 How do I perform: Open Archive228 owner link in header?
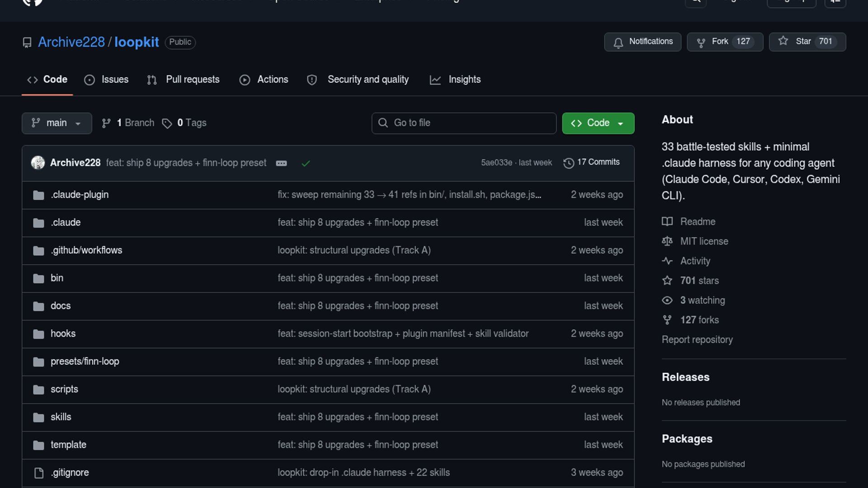(71, 42)
